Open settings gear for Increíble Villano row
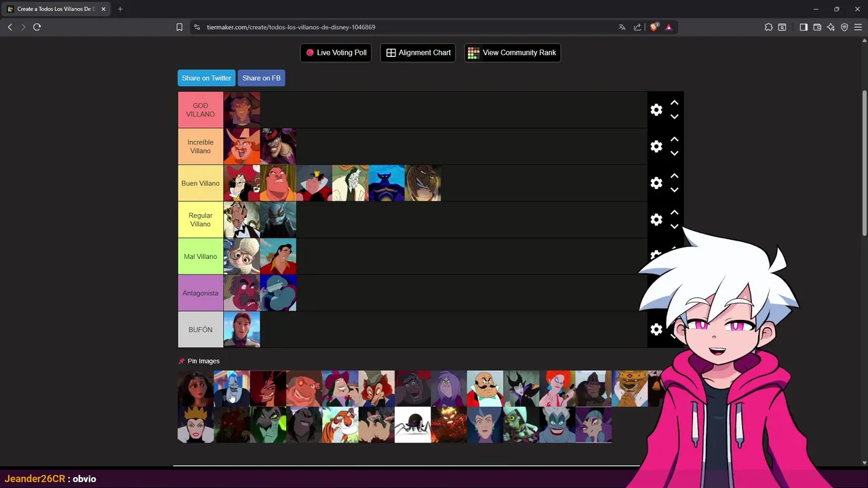This screenshot has height=488, width=868. (656, 146)
